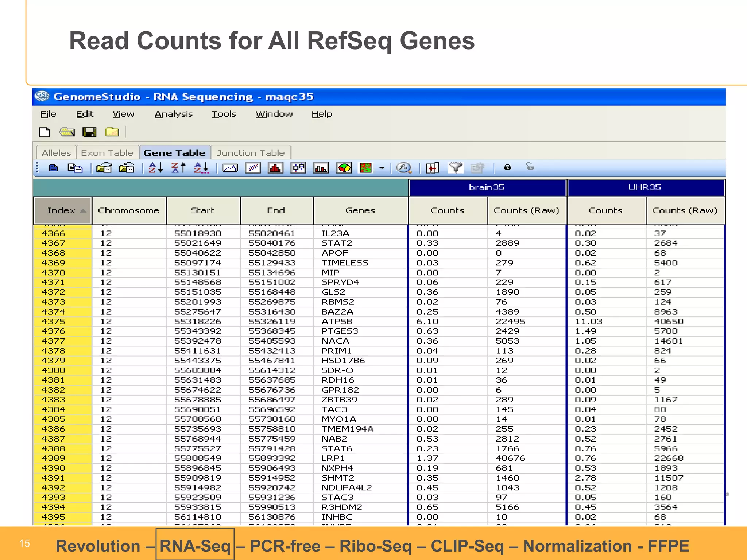
Task: Click the grey unlock columns icon
Action: pos(530,167)
